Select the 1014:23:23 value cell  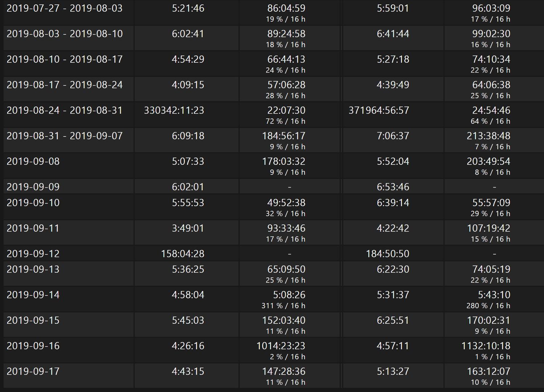coord(289,350)
